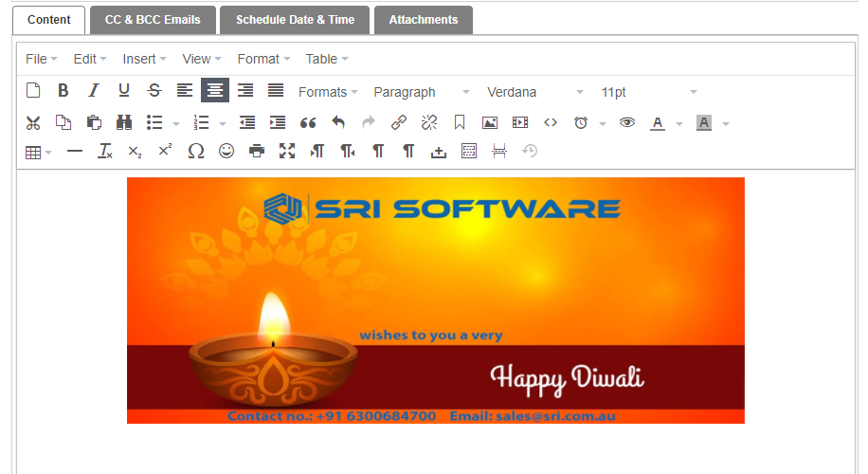Insert a blockquote
The width and height of the screenshot is (868, 474).
(307, 122)
